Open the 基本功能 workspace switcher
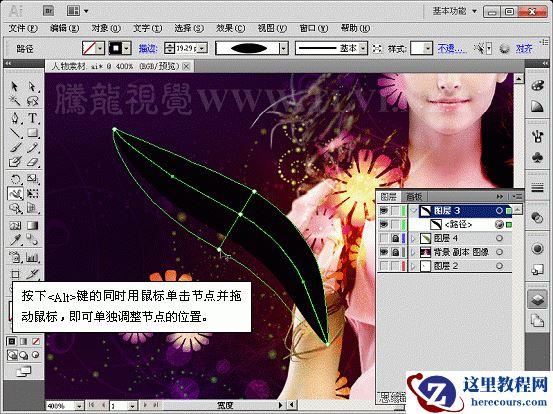The height and width of the screenshot is (414, 553). pos(455,11)
